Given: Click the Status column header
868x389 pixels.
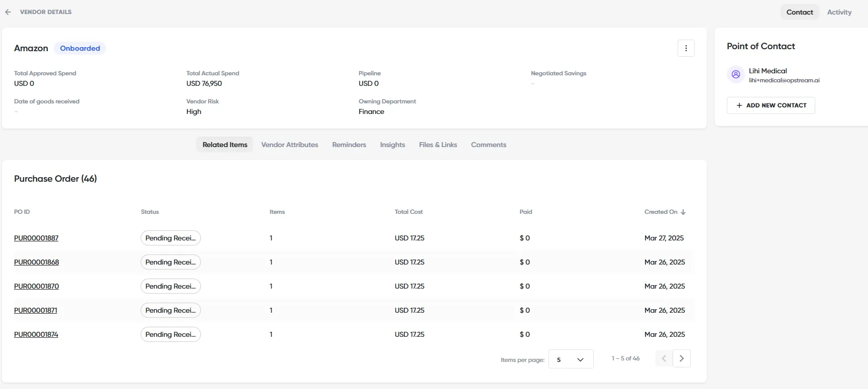Looking at the screenshot, I should pos(150,212).
